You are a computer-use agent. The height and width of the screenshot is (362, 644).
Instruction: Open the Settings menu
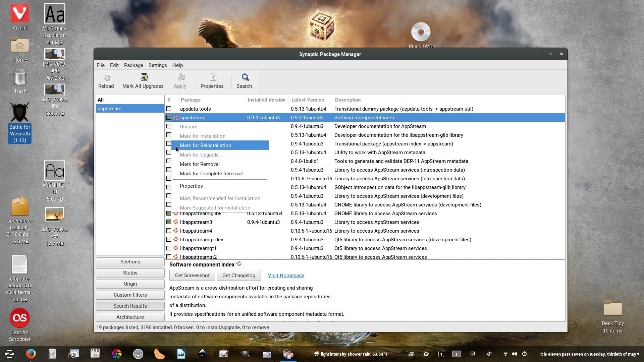click(x=158, y=65)
